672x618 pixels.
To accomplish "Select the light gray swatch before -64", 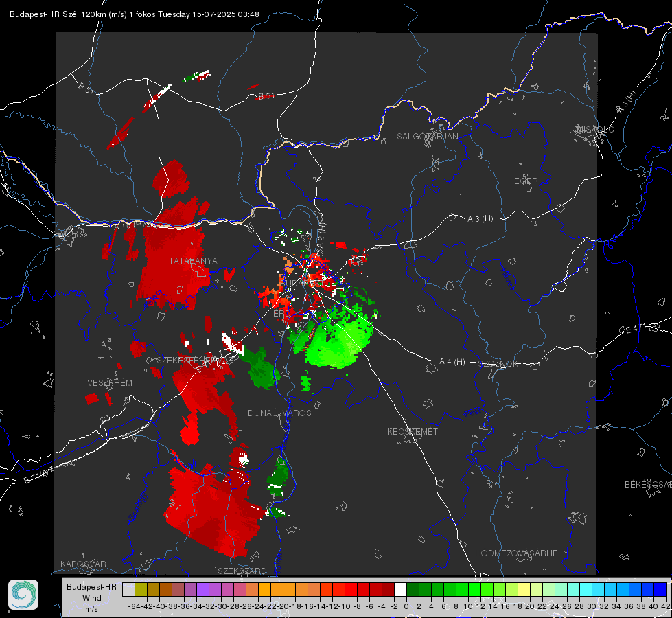I will [x=128, y=590].
